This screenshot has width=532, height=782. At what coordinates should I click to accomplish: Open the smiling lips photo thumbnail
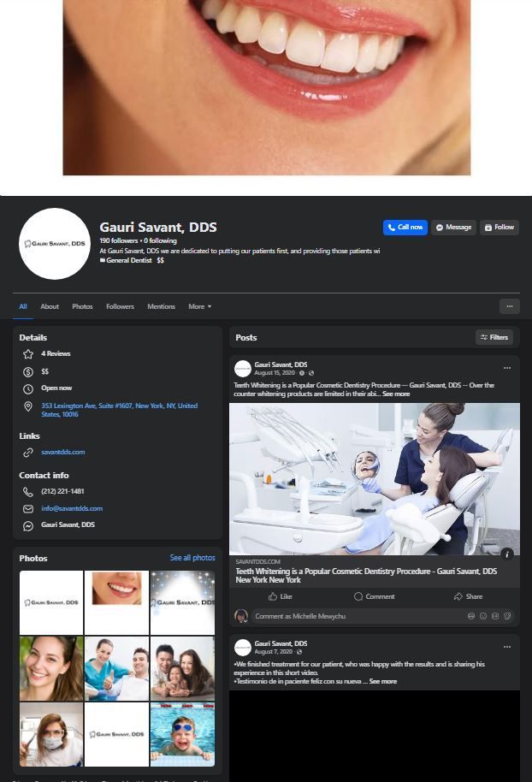click(x=116, y=602)
